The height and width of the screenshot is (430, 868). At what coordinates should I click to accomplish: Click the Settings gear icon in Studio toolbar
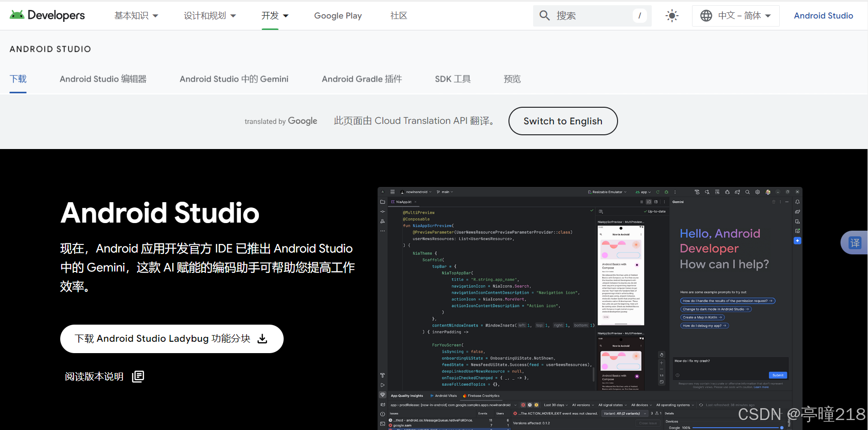tap(757, 192)
